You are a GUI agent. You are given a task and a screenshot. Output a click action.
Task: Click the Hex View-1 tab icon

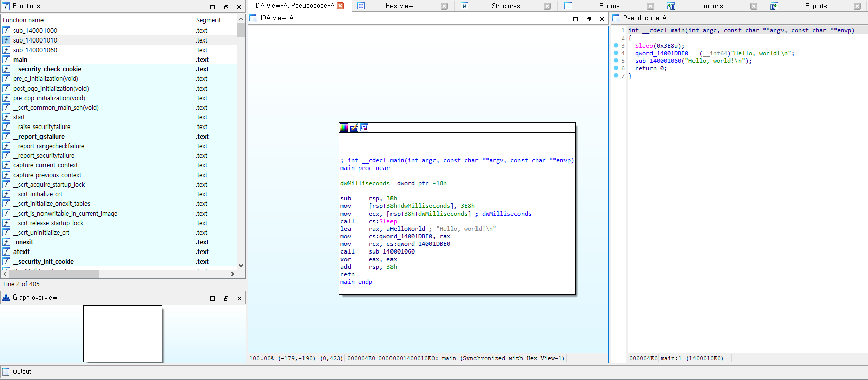[361, 6]
